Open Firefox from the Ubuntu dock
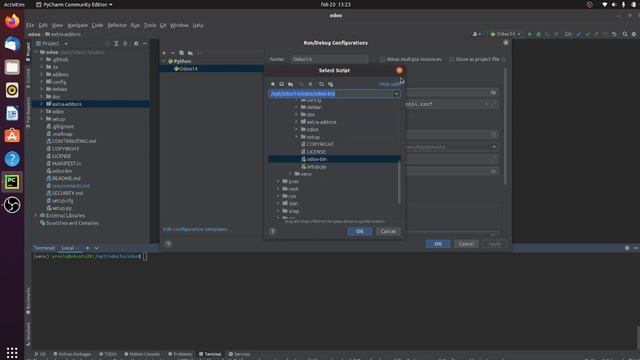The width and height of the screenshot is (640, 360). tap(12, 21)
